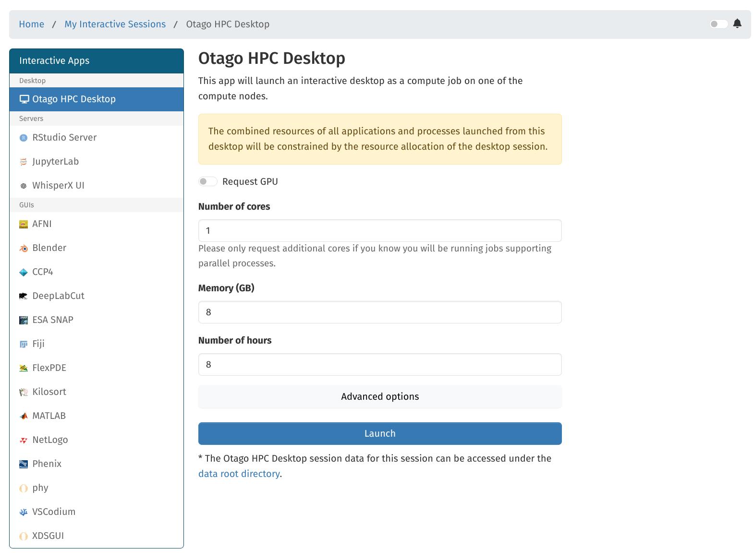Launch the desktop session
Image resolution: width=754 pixels, height=560 pixels.
[380, 433]
